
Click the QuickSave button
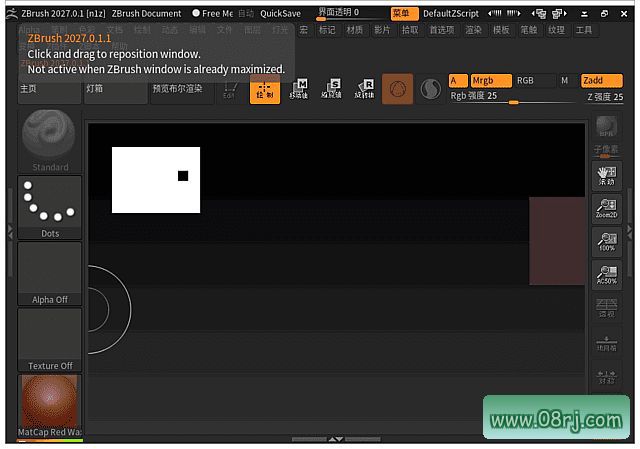[x=280, y=13]
